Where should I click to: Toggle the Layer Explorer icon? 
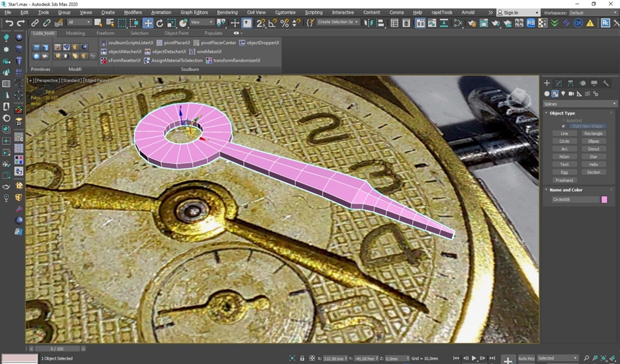(406, 23)
